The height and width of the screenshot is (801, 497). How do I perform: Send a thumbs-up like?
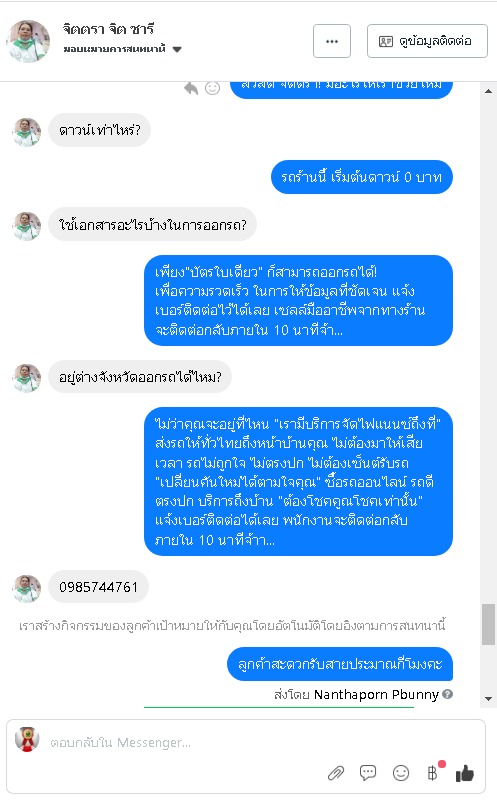[464, 773]
